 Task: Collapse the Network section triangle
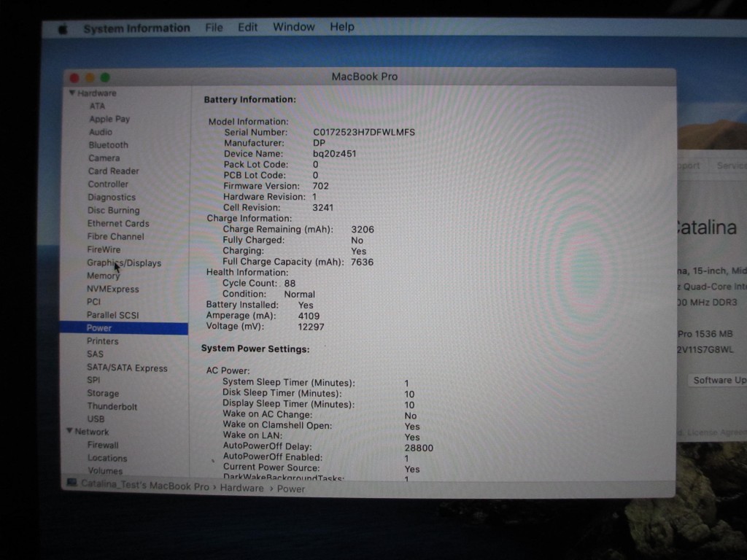[x=69, y=431]
